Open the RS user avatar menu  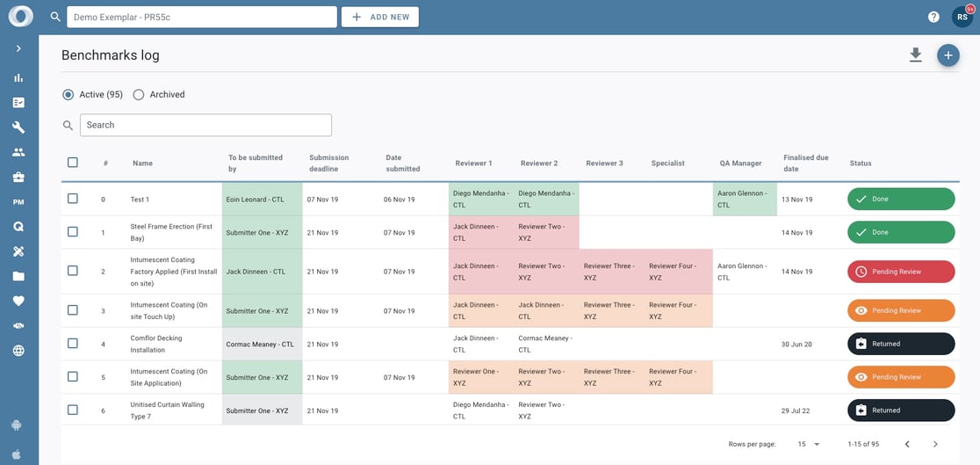[962, 17]
